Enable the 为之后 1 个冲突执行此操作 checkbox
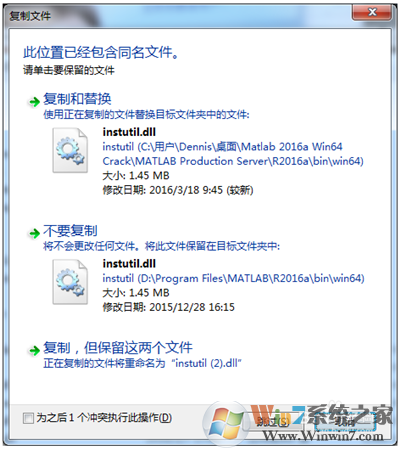Image resolution: width=400 pixels, height=450 pixels. [x=28, y=418]
